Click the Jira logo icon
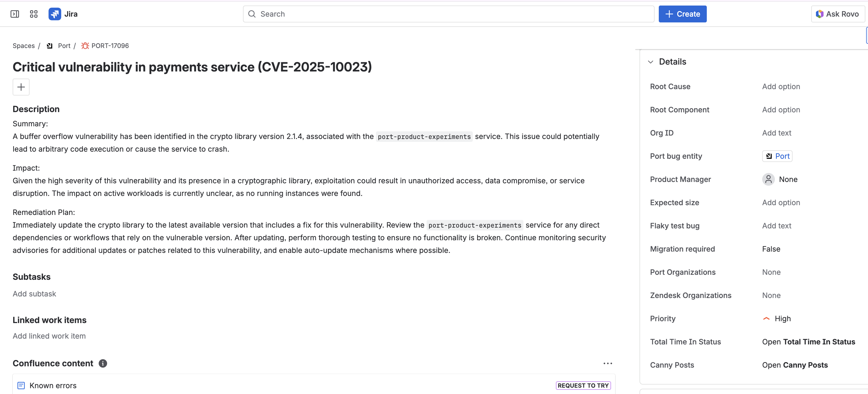Image resolution: width=868 pixels, height=394 pixels. pos(55,14)
